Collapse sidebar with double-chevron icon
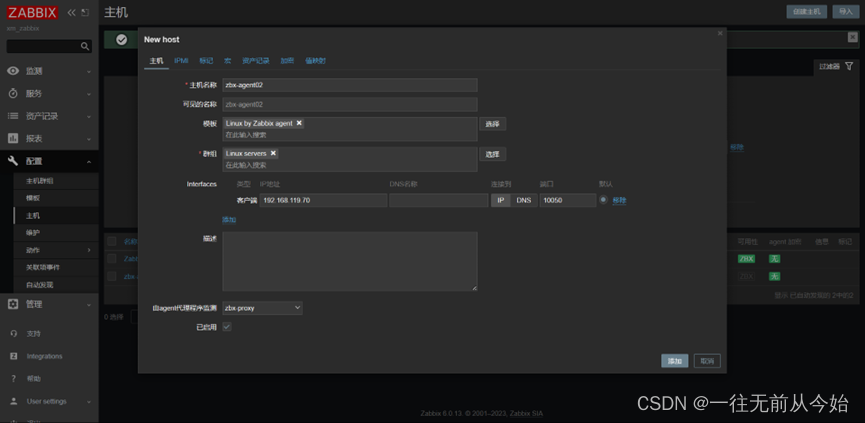The image size is (865, 423). click(x=71, y=12)
